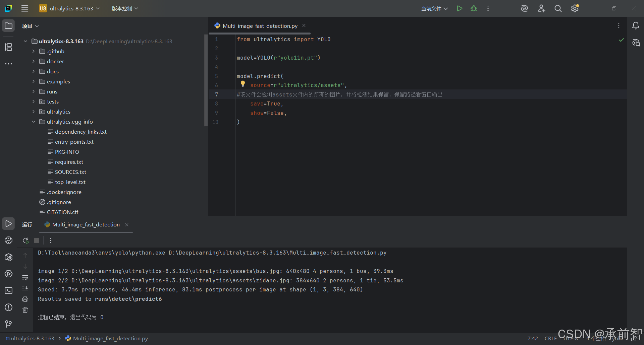Open Notifications bell
The image size is (644, 345).
coord(636,26)
